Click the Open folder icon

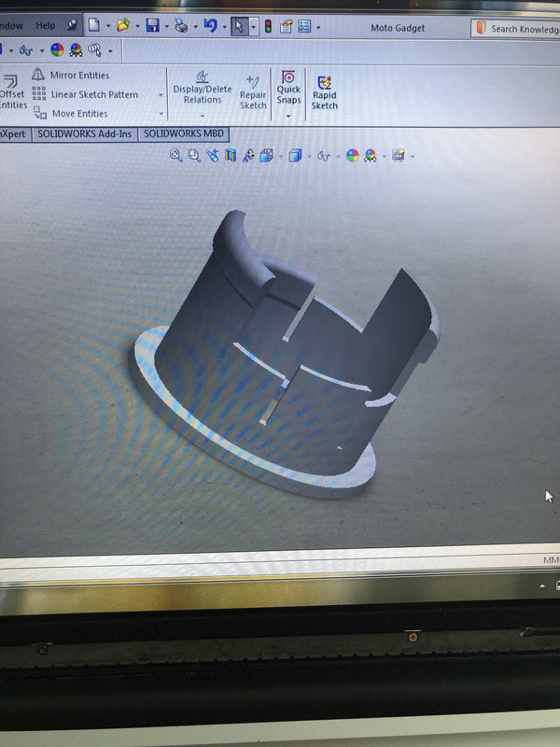point(123,25)
